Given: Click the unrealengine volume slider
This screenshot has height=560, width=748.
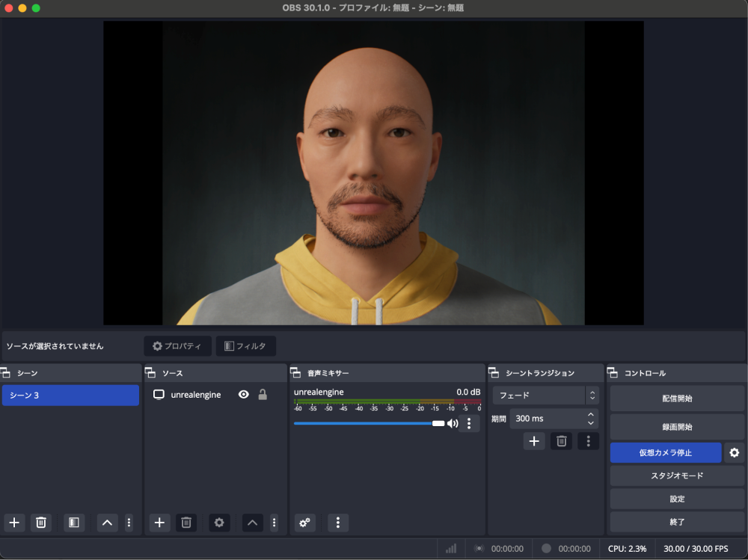Looking at the screenshot, I should click(x=367, y=423).
